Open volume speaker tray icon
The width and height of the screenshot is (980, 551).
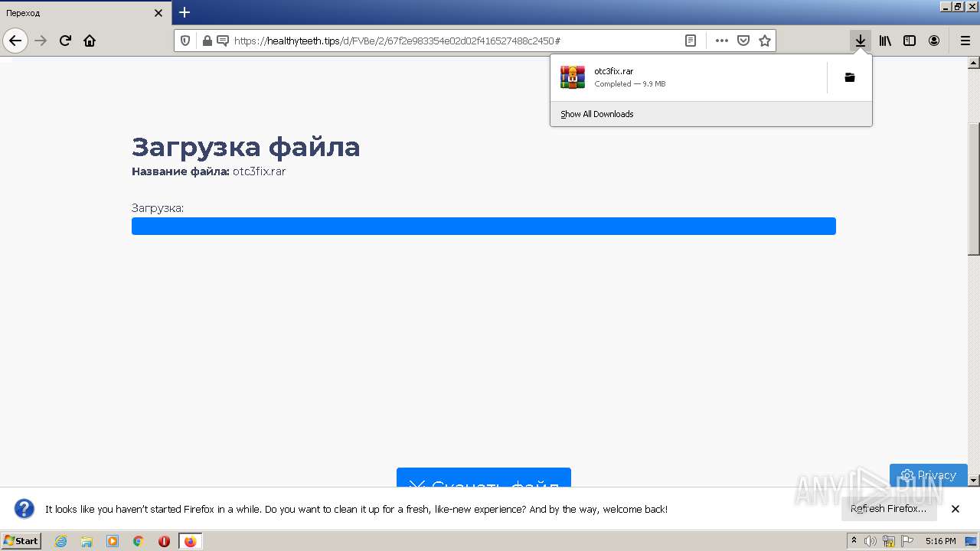pyautogui.click(x=871, y=541)
